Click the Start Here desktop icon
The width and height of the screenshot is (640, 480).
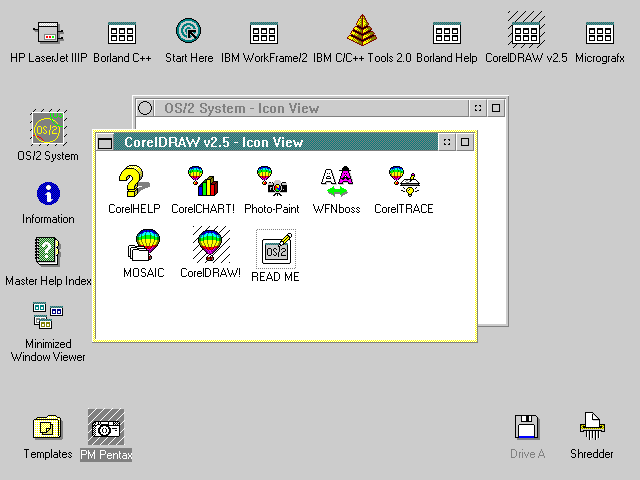coord(189,31)
